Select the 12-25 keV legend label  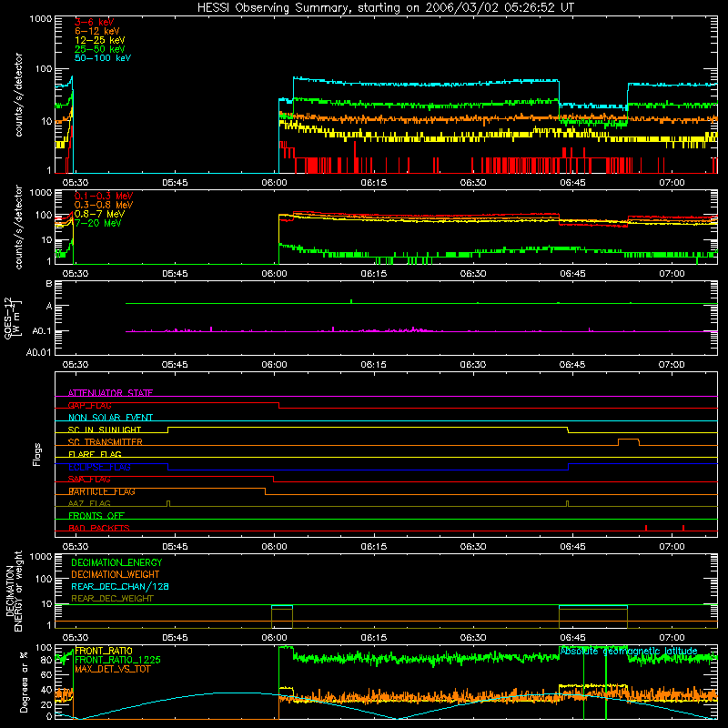point(100,40)
